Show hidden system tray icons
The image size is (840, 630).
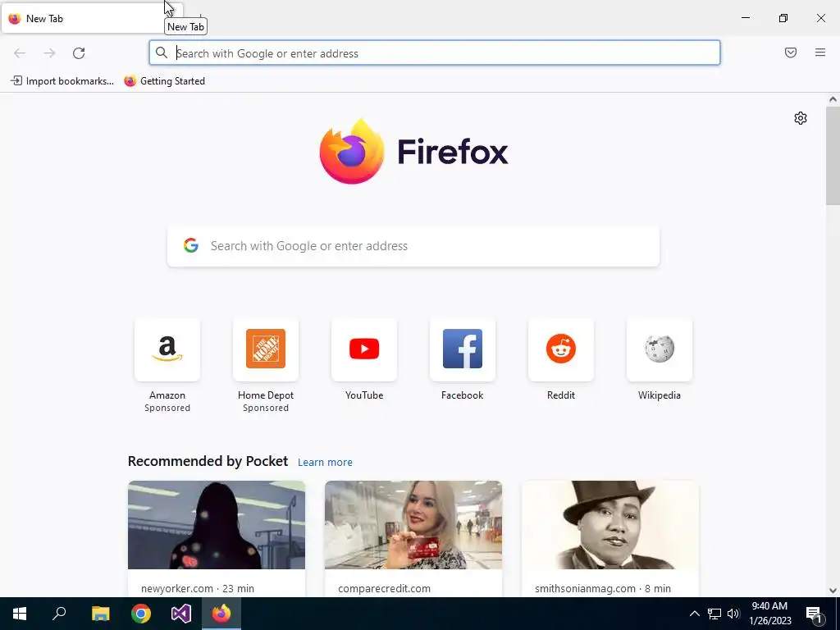click(694, 614)
